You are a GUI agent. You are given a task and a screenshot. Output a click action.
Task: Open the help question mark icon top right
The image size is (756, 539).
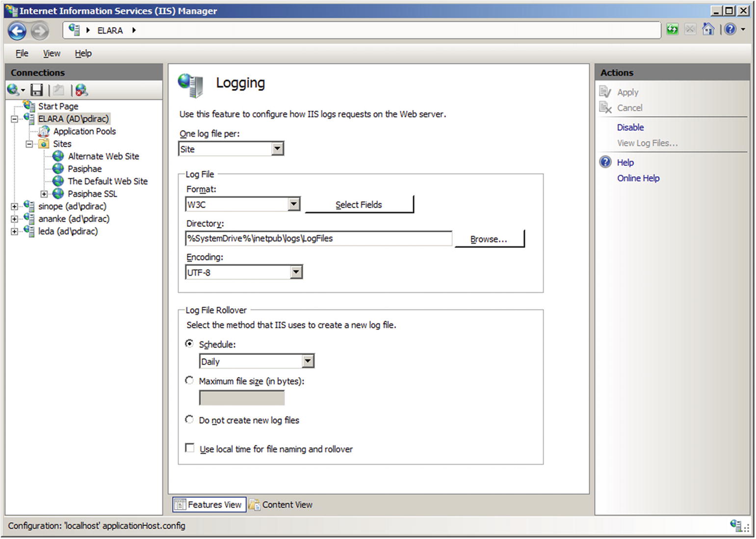pyautogui.click(x=730, y=29)
